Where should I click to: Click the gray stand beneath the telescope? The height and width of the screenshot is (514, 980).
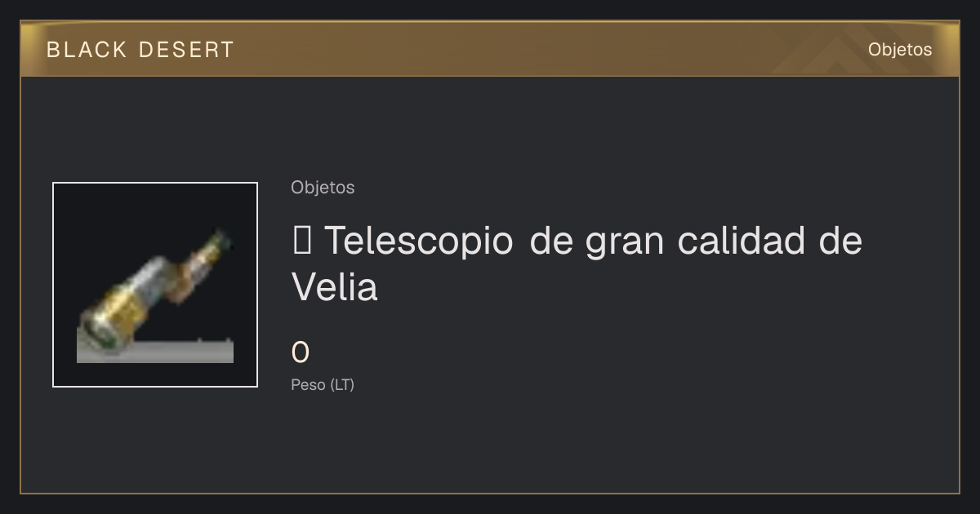(x=155, y=352)
